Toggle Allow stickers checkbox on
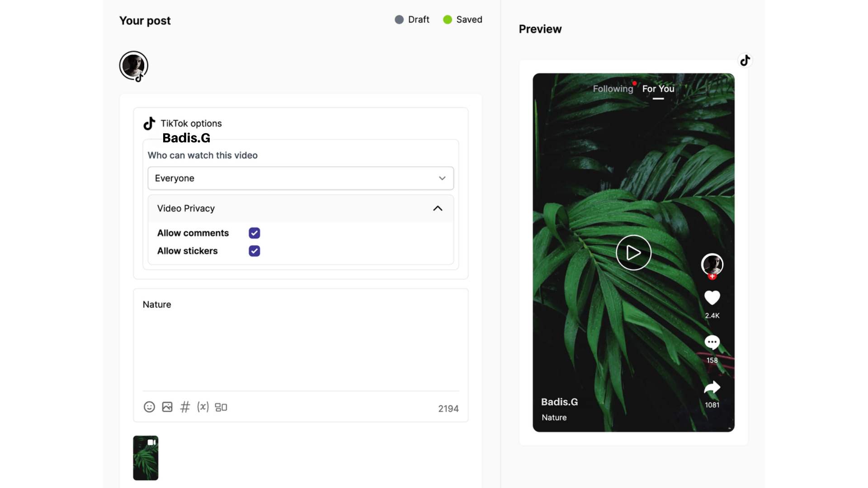Viewport: 868px width, 488px height. click(x=255, y=250)
